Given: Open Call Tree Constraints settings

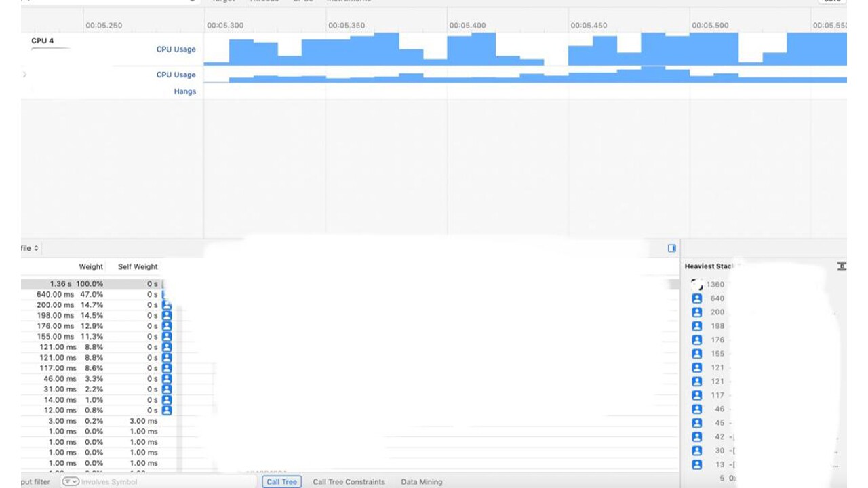Looking at the screenshot, I should [x=349, y=482].
